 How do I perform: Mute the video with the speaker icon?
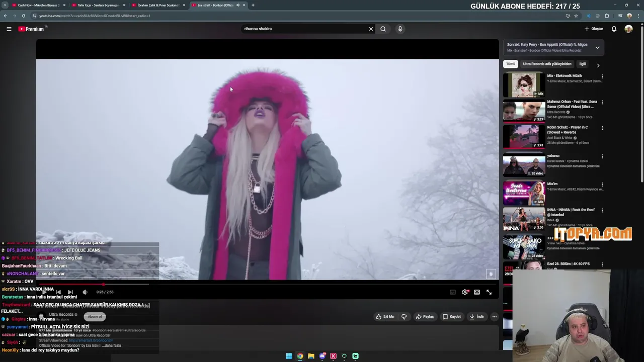pyautogui.click(x=85, y=292)
